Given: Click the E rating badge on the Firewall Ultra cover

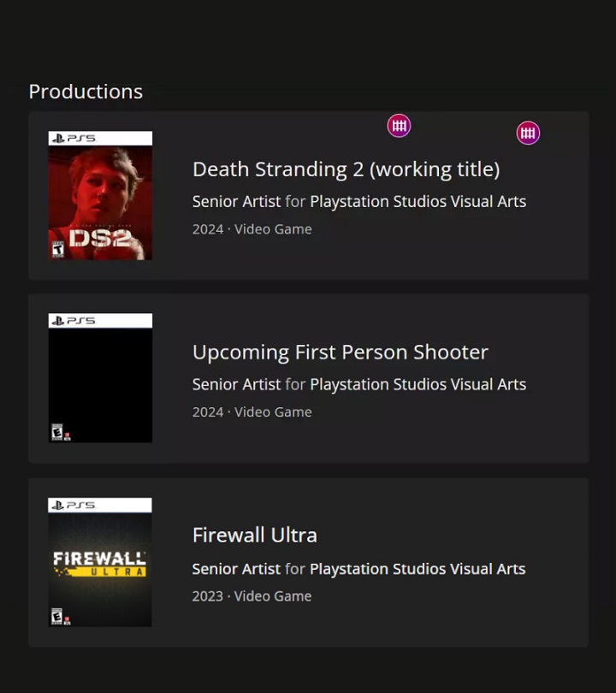Looking at the screenshot, I should tap(56, 617).
